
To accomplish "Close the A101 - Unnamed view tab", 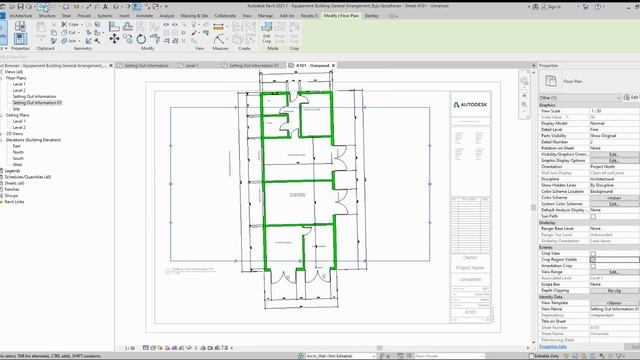I will coord(333,65).
